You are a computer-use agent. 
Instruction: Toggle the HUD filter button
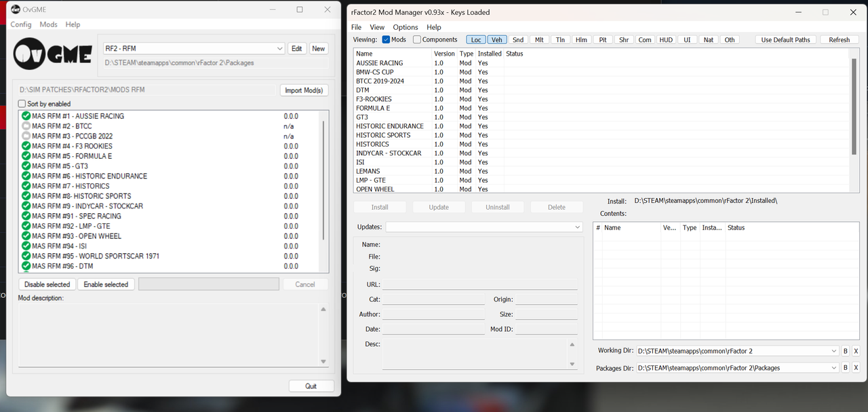tap(666, 40)
